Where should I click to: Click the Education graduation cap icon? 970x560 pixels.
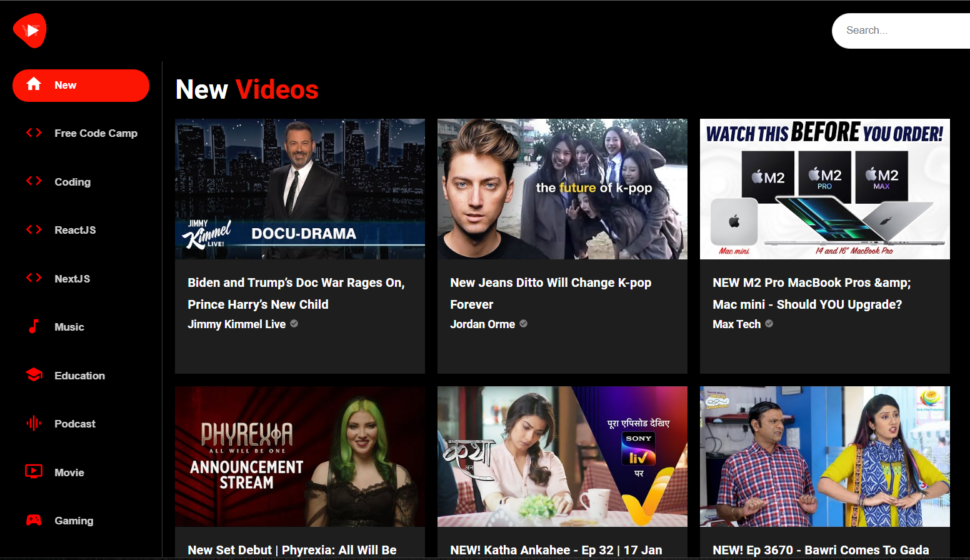tap(34, 375)
